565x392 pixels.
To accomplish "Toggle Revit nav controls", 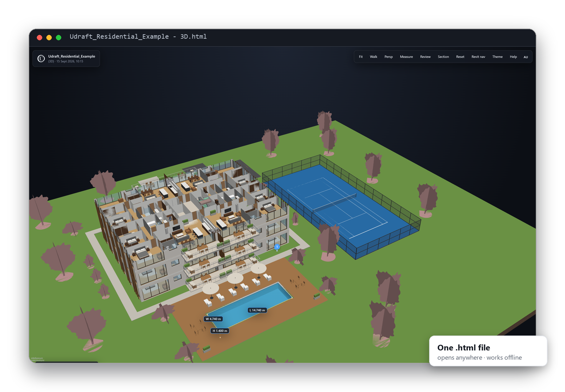I will [478, 57].
